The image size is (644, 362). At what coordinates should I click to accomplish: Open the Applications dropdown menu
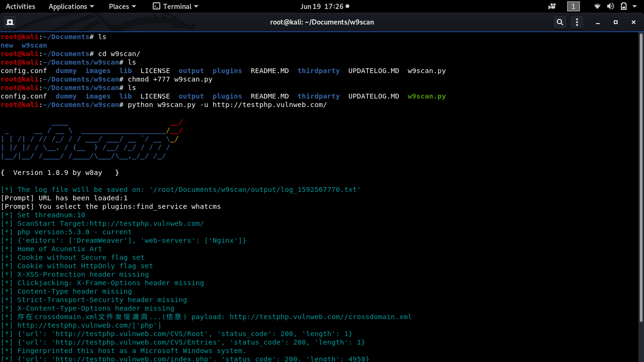pos(71,7)
